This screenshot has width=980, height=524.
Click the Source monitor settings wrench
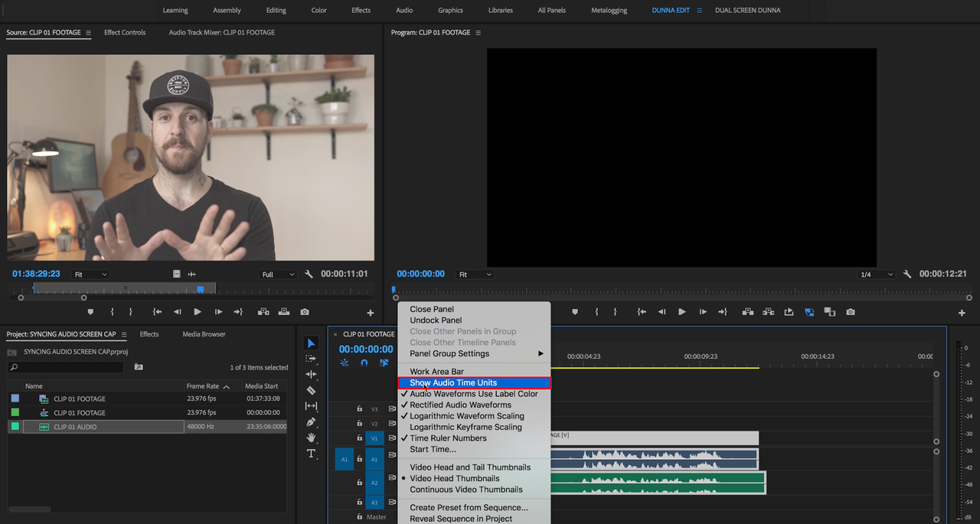coord(309,274)
